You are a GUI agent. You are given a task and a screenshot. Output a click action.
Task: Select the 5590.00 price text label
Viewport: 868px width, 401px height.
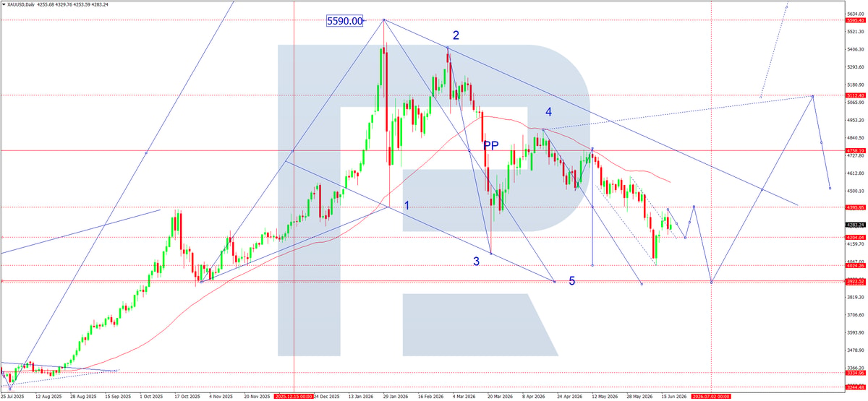point(344,22)
